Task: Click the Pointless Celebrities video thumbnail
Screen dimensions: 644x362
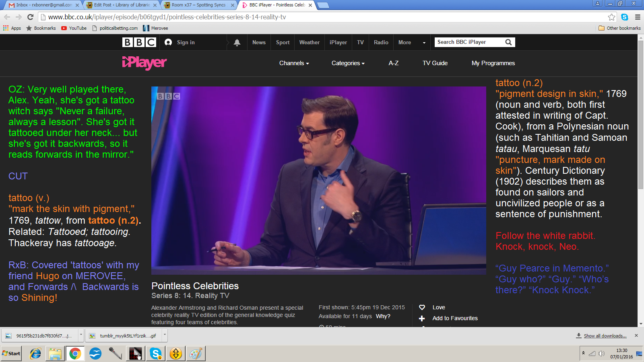Action: [318, 181]
